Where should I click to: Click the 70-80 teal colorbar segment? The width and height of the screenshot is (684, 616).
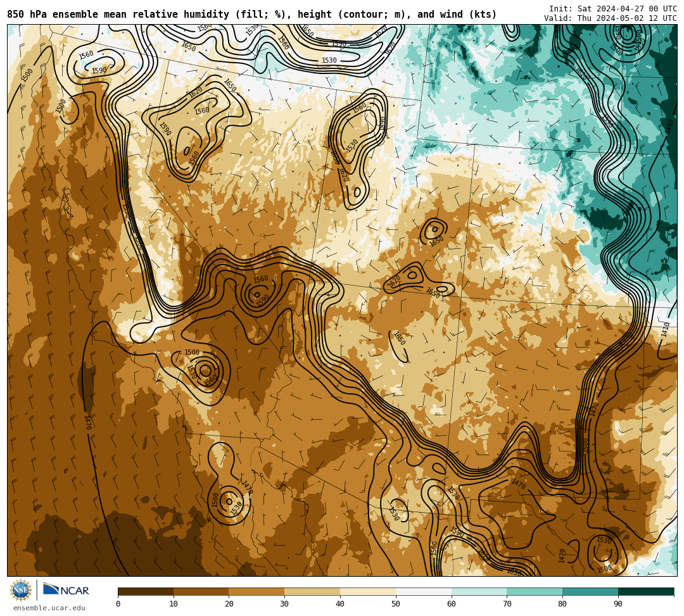pos(535,591)
